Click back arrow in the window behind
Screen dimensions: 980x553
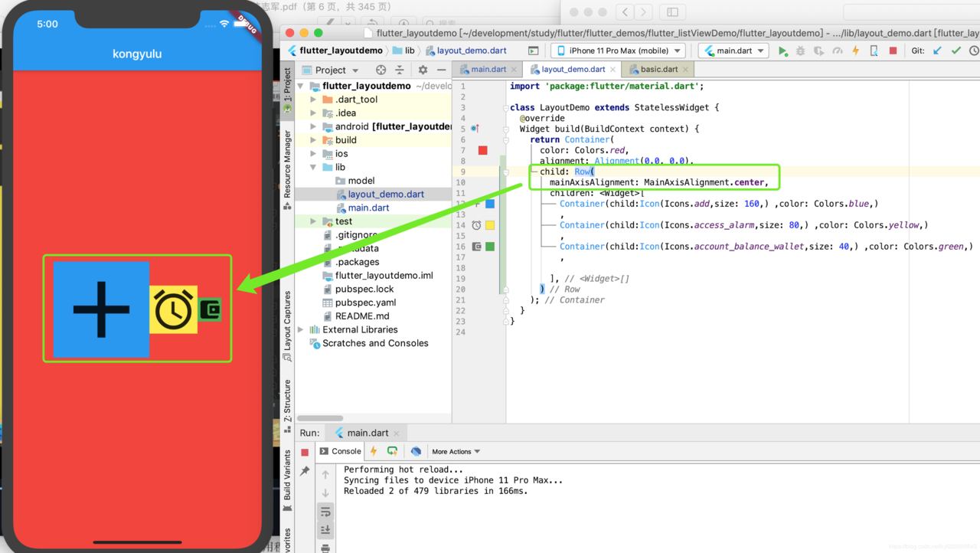pos(626,11)
